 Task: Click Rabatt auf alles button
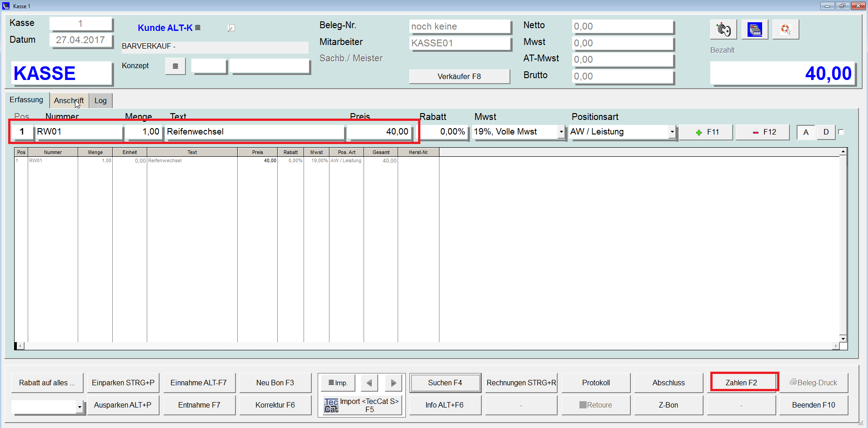coord(47,383)
